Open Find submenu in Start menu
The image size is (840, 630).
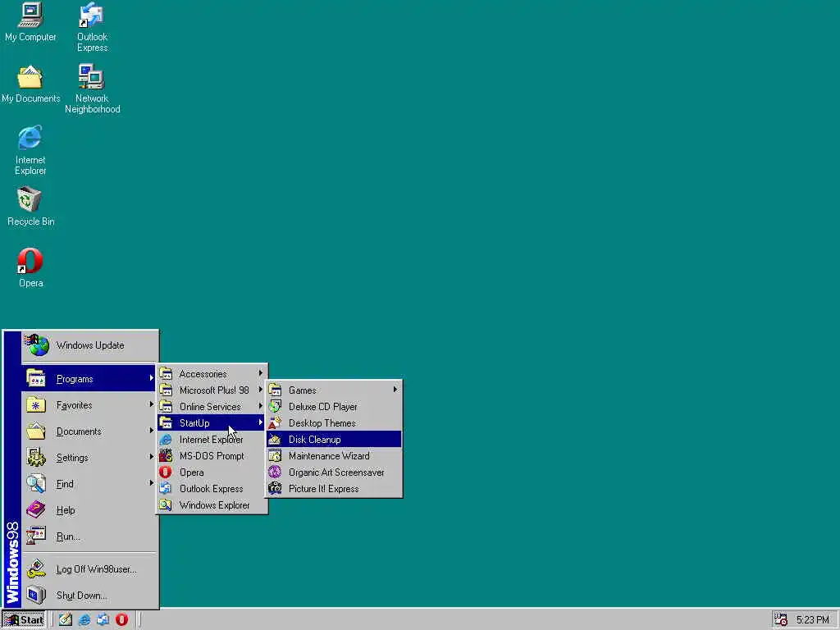pos(90,484)
